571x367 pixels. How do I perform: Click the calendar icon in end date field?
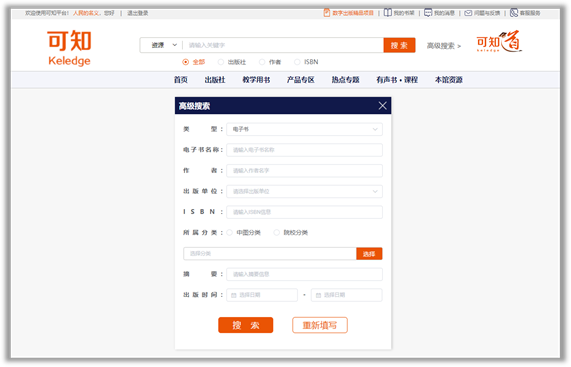click(318, 295)
